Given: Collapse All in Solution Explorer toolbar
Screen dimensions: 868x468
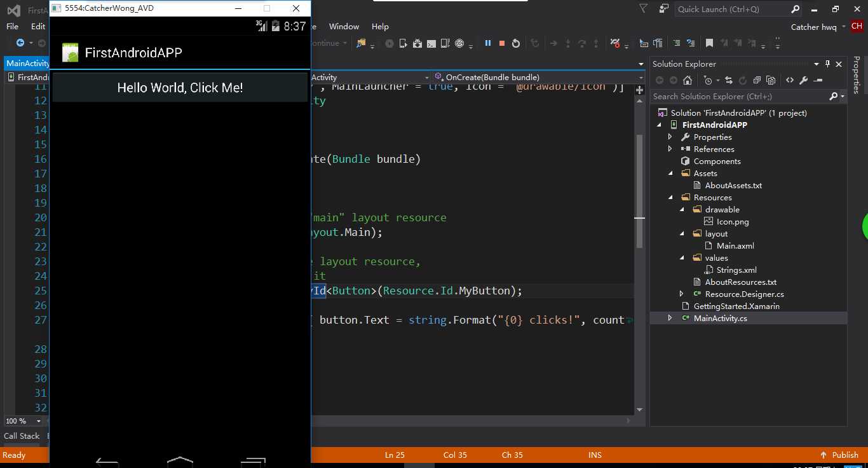Looking at the screenshot, I should click(757, 80).
